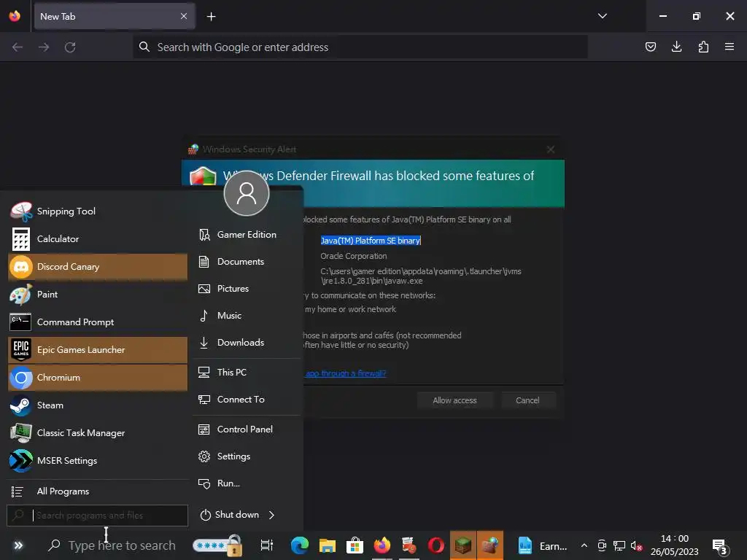The width and height of the screenshot is (747, 560).
Task: Open Microsoft Edge from taskbar
Action: point(300,545)
